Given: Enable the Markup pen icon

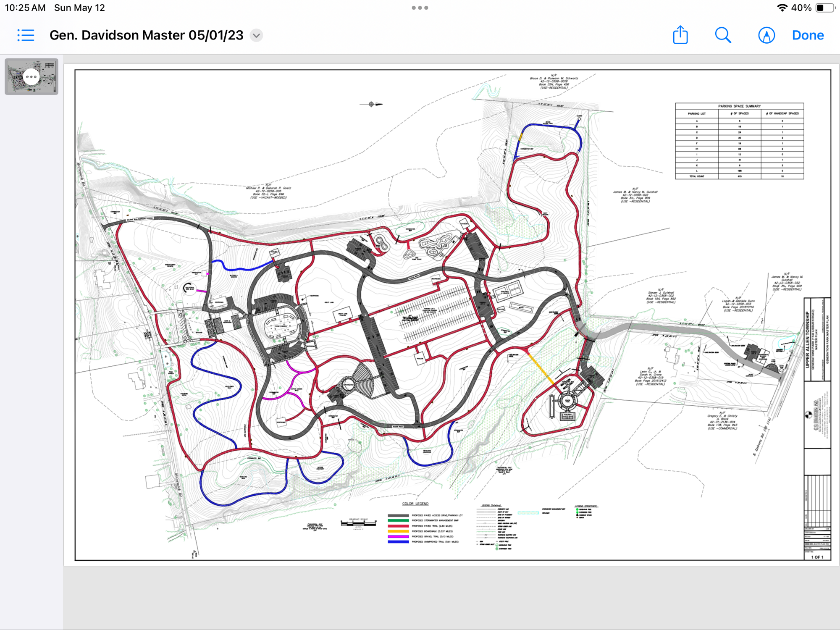Looking at the screenshot, I should (766, 35).
